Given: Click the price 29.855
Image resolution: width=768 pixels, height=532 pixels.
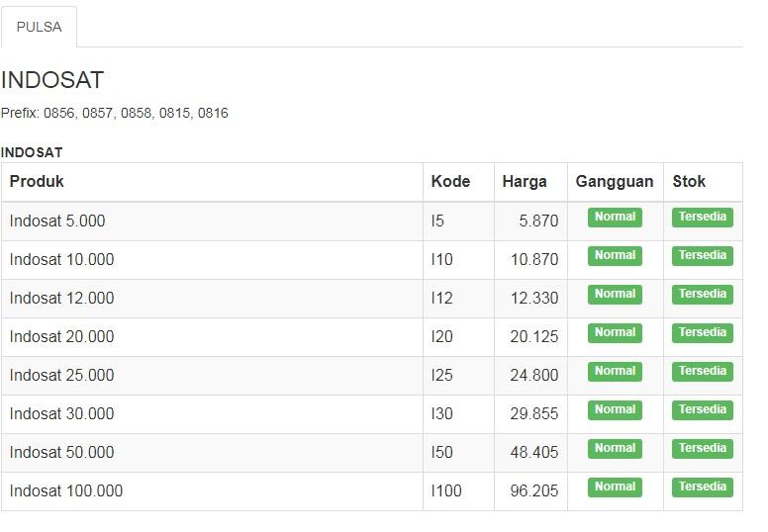Looking at the screenshot, I should point(534,414).
